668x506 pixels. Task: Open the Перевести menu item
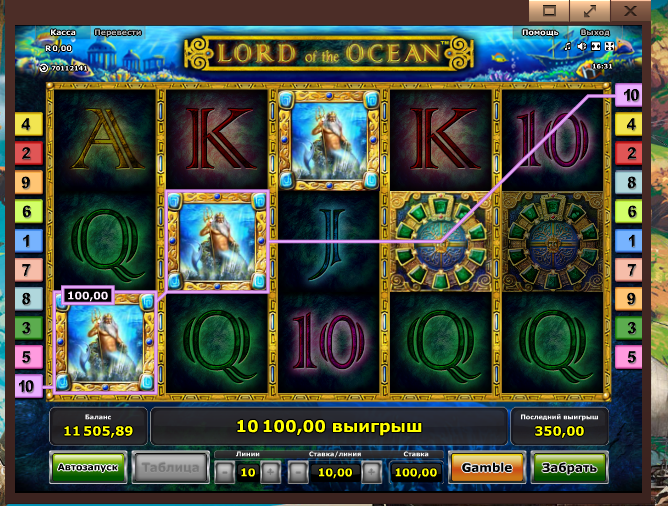click(x=118, y=32)
